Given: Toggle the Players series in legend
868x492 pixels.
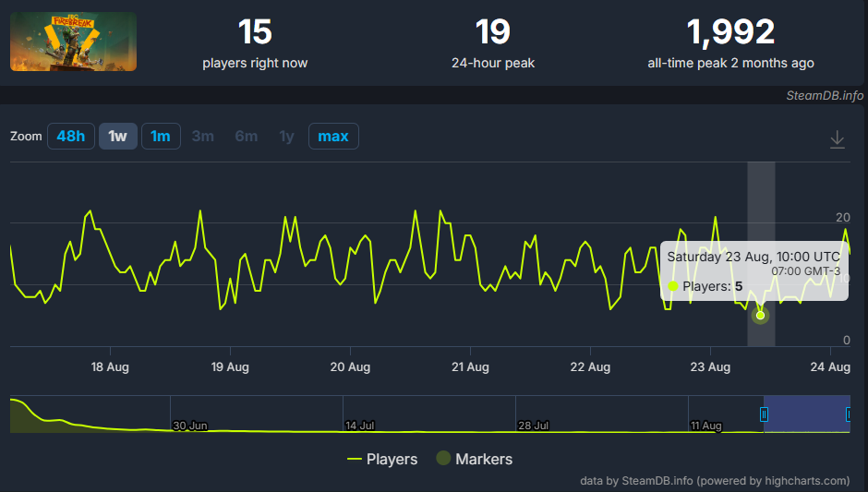Looking at the screenshot, I should (x=382, y=459).
